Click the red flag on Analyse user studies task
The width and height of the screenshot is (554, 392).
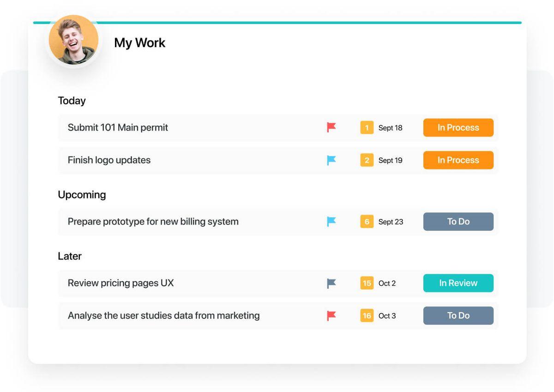[x=331, y=316]
